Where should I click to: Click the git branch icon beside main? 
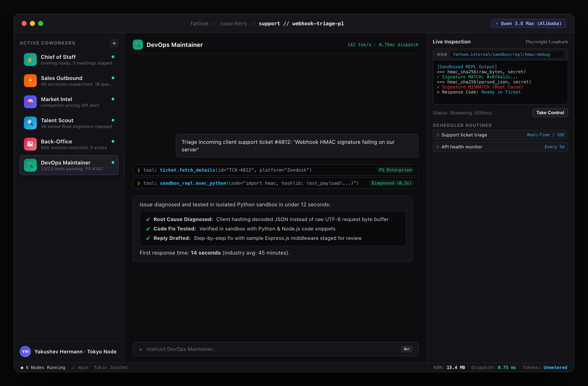tap(73, 367)
